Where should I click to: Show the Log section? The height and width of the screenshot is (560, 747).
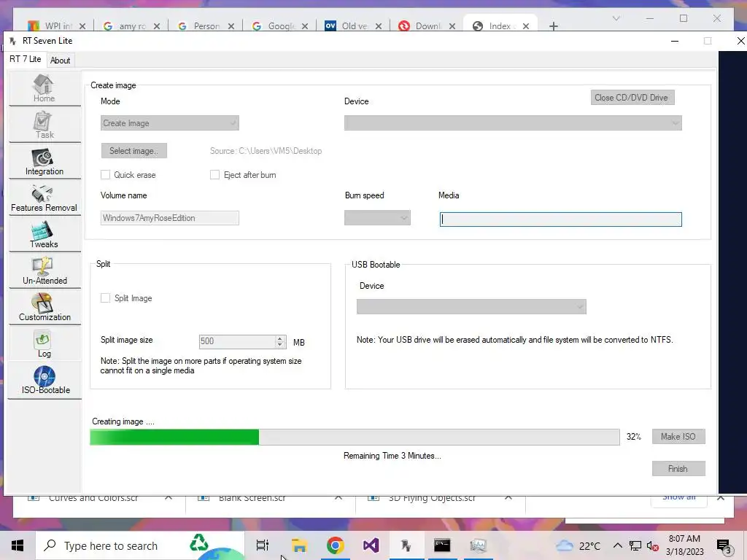tap(44, 344)
